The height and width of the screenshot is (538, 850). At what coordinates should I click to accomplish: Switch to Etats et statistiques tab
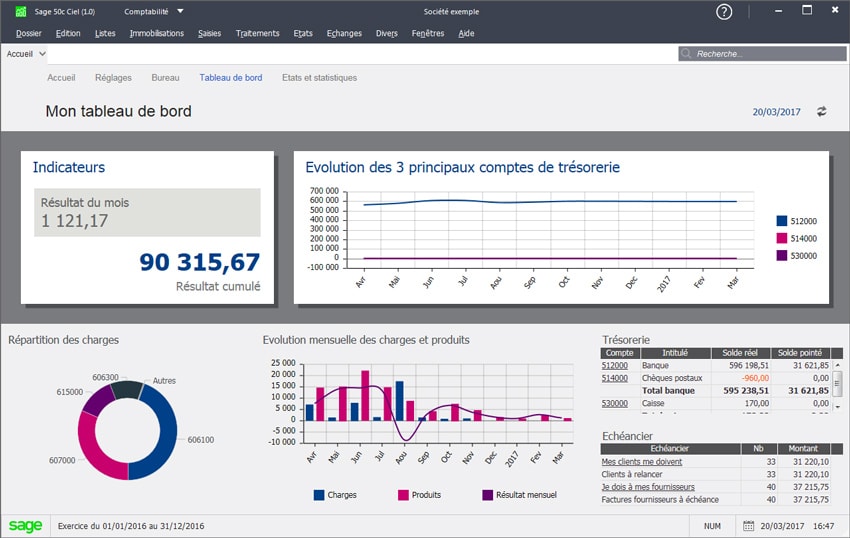[319, 78]
